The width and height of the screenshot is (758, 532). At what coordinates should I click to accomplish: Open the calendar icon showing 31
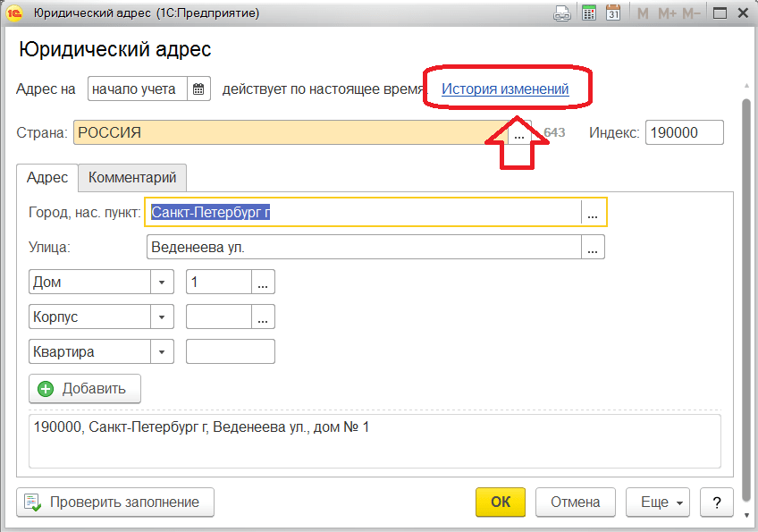(x=613, y=13)
